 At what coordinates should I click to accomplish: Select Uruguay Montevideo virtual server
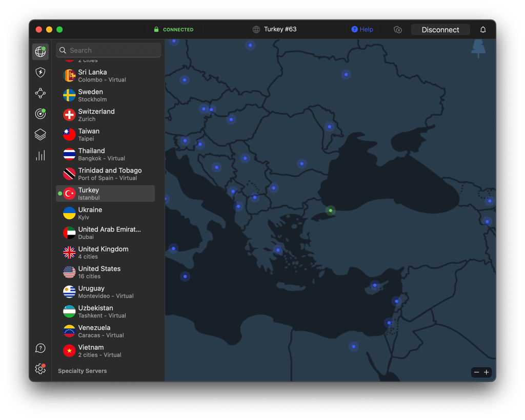[106, 291]
